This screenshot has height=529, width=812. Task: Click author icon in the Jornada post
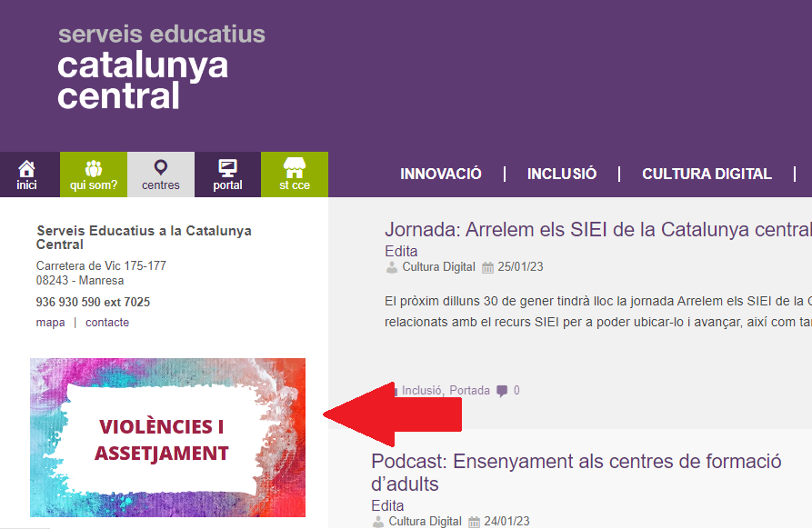click(x=392, y=267)
